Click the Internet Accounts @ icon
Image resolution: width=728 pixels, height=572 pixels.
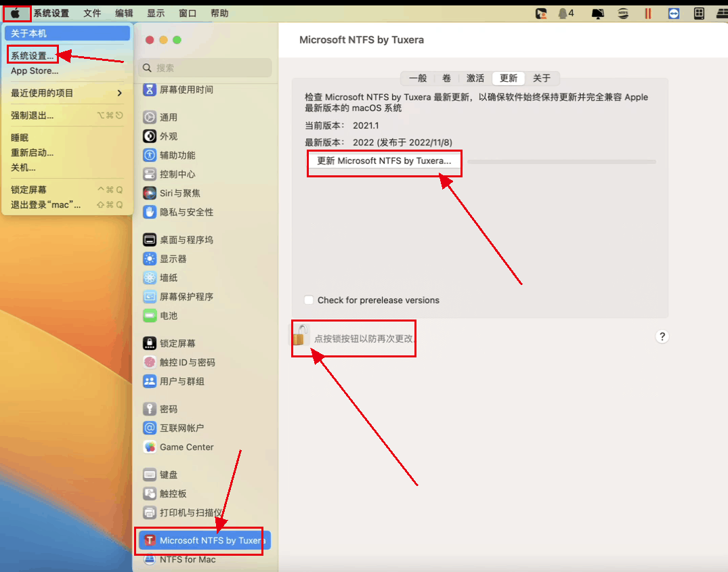coord(150,428)
